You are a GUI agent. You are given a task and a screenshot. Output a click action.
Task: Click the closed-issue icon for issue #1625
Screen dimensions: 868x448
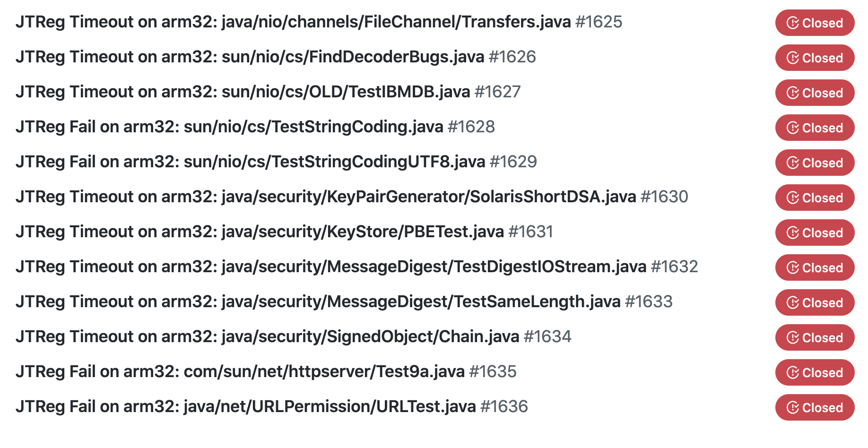[x=793, y=23]
